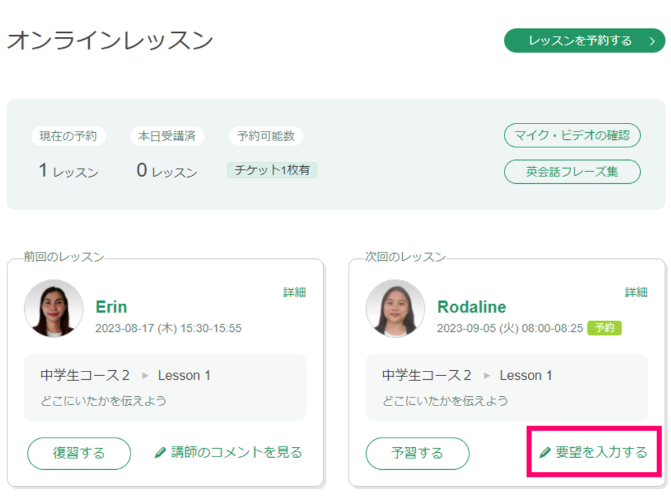Open 英会話フレーズ集
The image size is (671, 500).
point(572,172)
